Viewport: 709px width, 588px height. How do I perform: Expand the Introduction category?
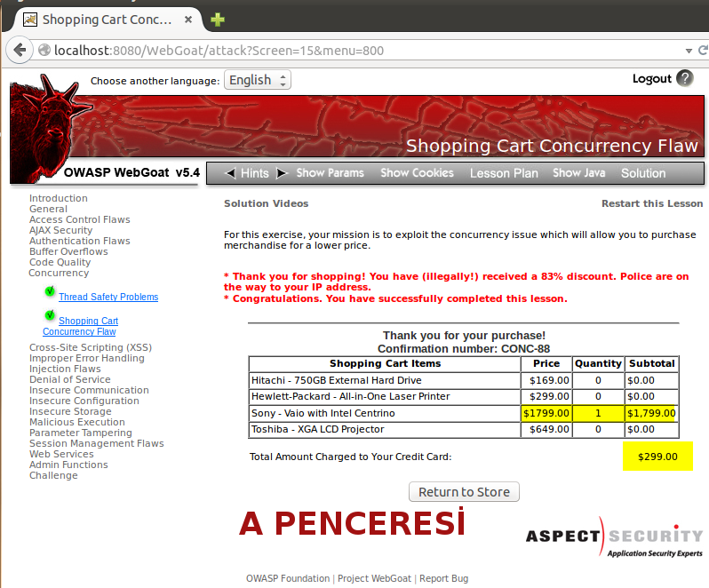coord(59,198)
